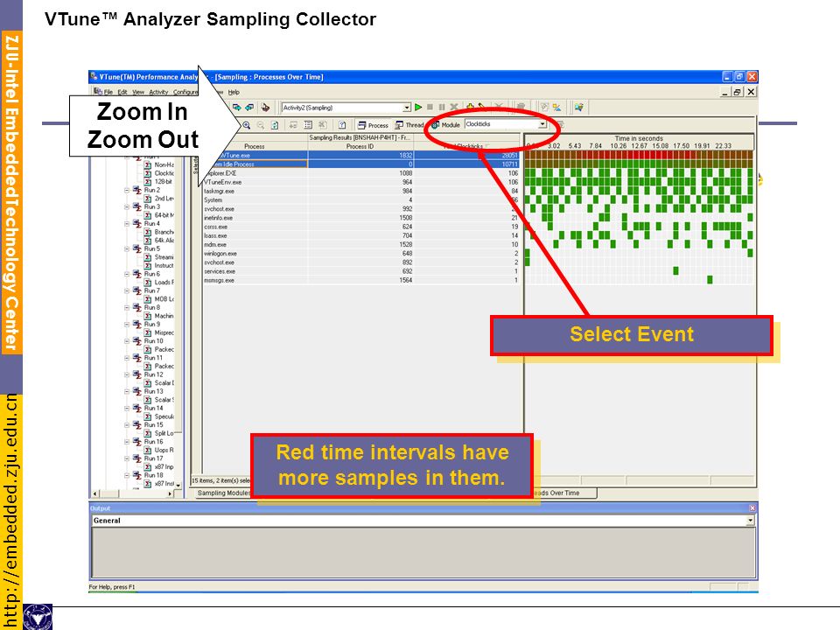The height and width of the screenshot is (630, 840).
Task: Click the Pause activity icon
Action: pyautogui.click(x=442, y=107)
